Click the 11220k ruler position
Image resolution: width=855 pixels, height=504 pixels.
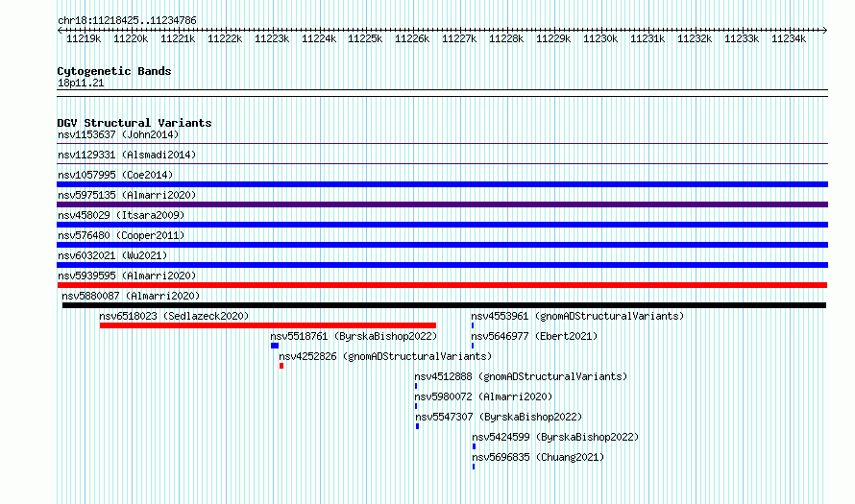click(x=131, y=38)
